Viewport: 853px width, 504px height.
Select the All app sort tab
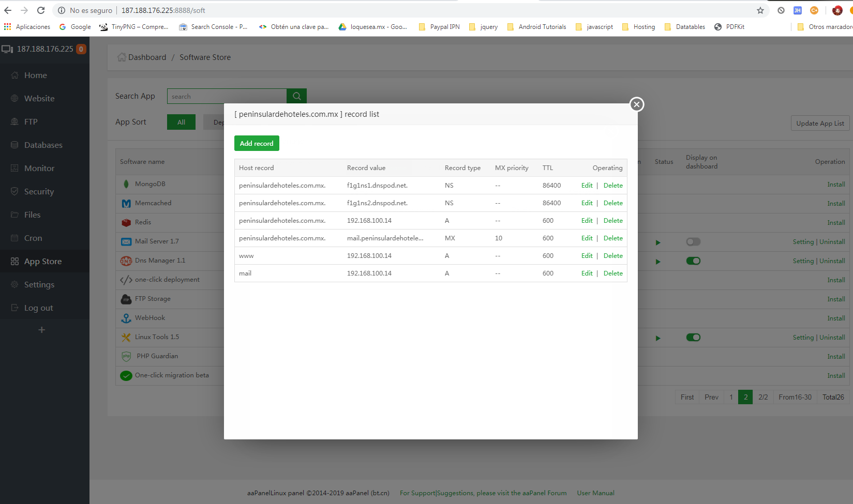click(181, 122)
